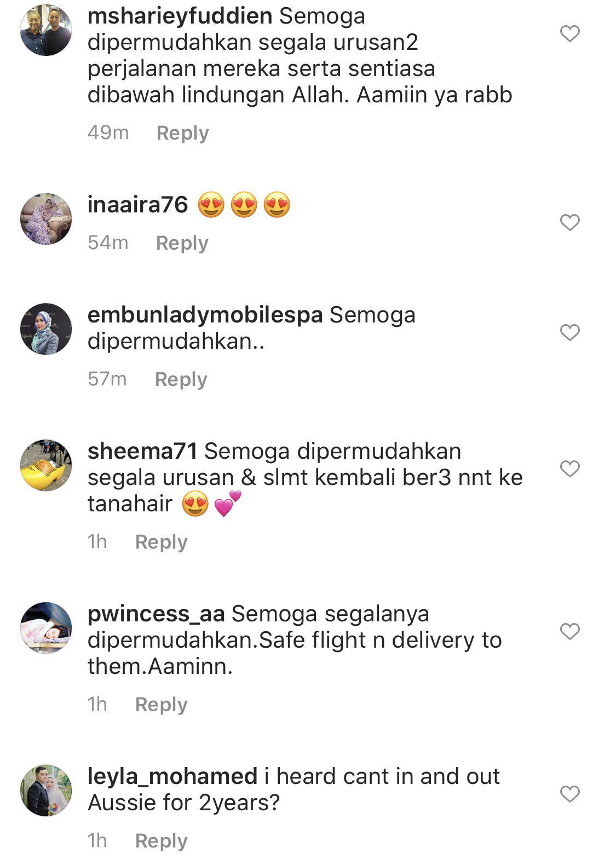Like inaaira76's emoji comment
Viewport: 616px width, 859px height.
[x=569, y=222]
